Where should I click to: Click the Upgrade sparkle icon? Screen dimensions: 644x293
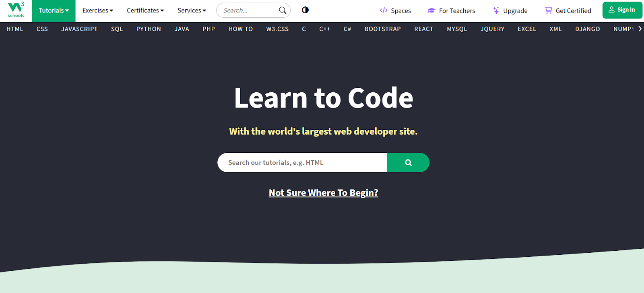[496, 10]
